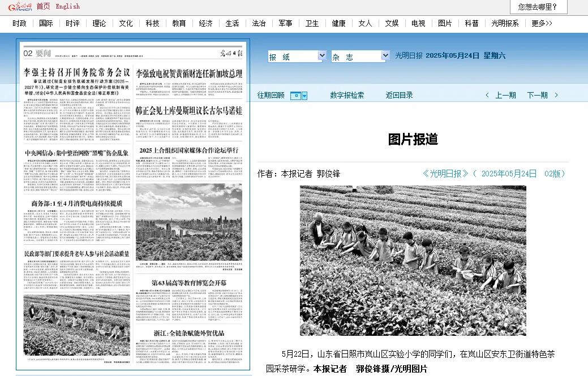Open article 第63届高等教育博览会开幕
The image size is (588, 376).
point(189,283)
